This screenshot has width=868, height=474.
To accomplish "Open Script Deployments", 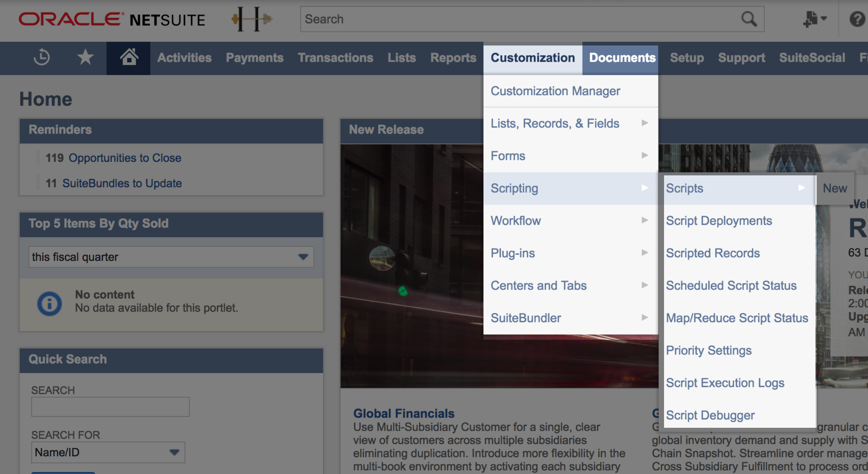I will tap(740, 220).
